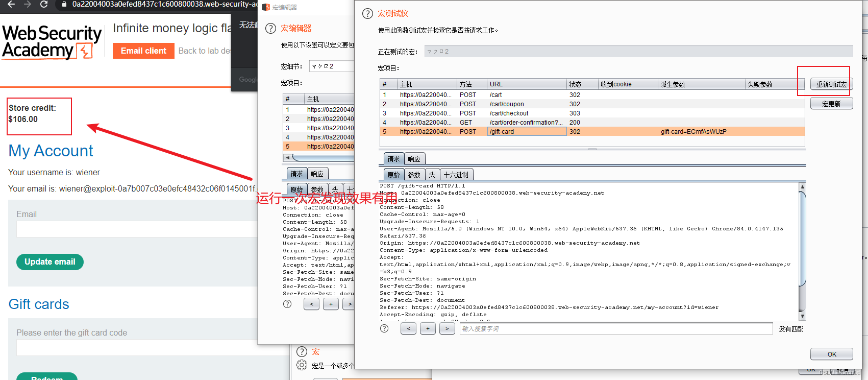Image resolution: width=868 pixels, height=380 pixels.
Task: Switch to the 请求 tab in macro tester
Action: pyautogui.click(x=393, y=159)
